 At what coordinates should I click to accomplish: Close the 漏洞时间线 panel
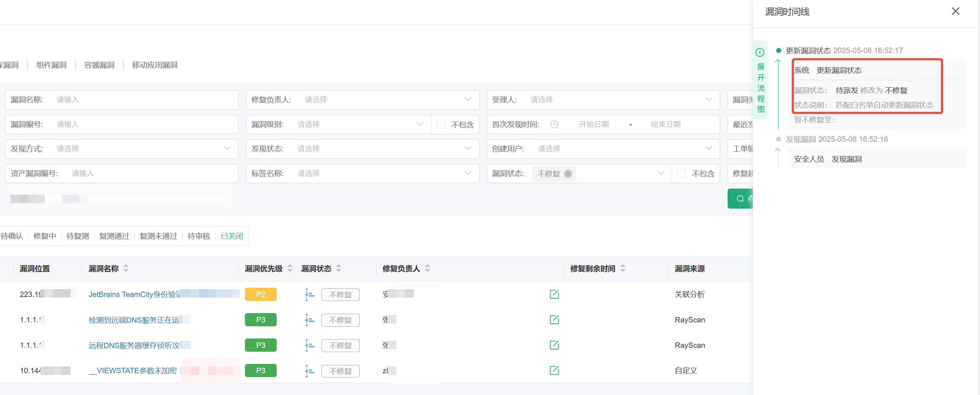point(955,11)
